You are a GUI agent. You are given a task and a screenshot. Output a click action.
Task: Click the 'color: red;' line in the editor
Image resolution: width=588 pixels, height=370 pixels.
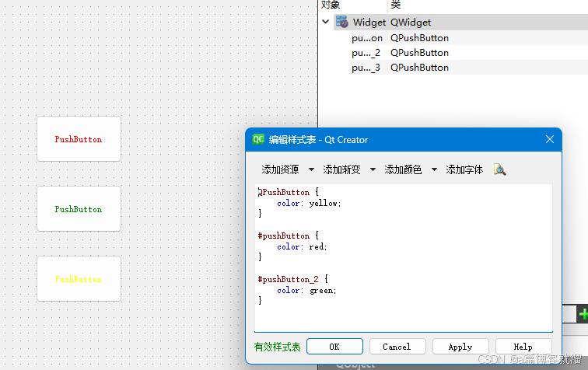302,246
